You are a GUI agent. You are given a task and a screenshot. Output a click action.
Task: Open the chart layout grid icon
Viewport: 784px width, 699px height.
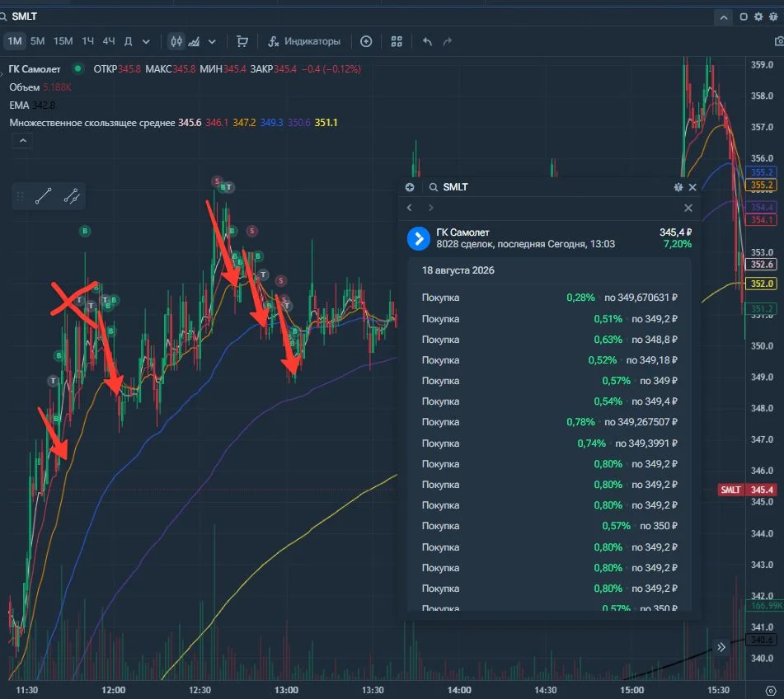[x=397, y=41]
